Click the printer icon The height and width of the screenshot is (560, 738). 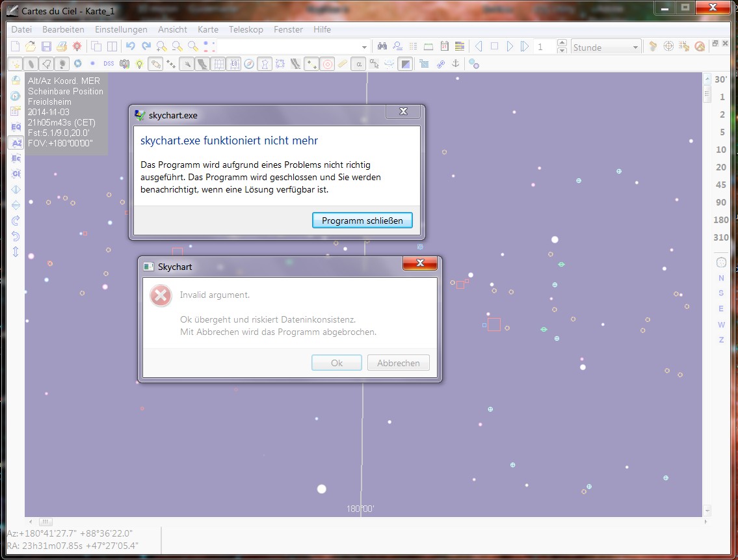pyautogui.click(x=62, y=46)
